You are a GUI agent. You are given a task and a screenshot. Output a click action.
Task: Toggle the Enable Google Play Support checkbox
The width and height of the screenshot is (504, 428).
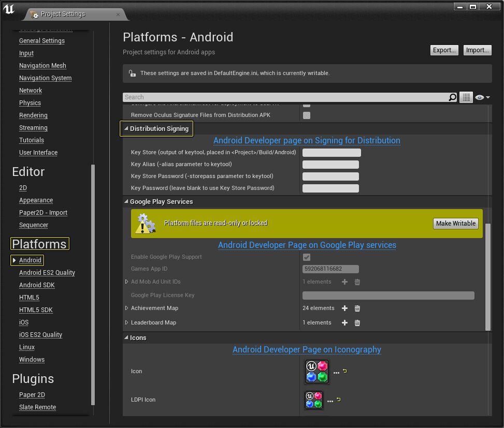[x=307, y=257]
